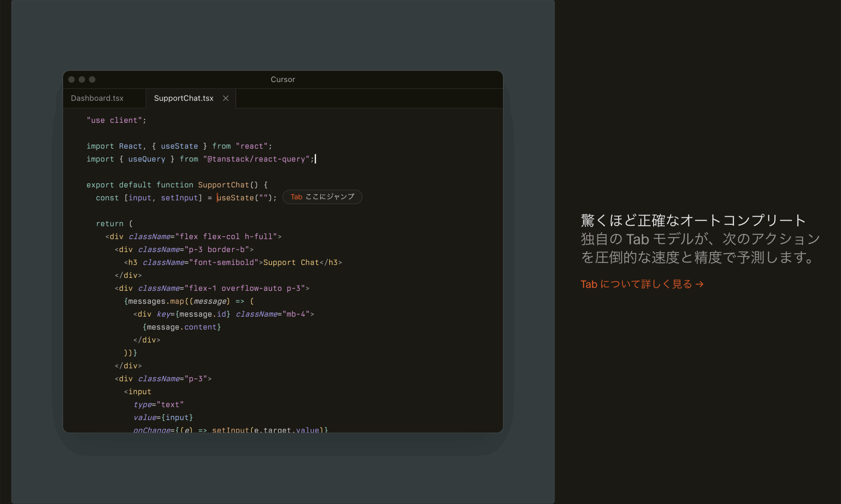Click the yellow minimize window dot

[82, 79]
